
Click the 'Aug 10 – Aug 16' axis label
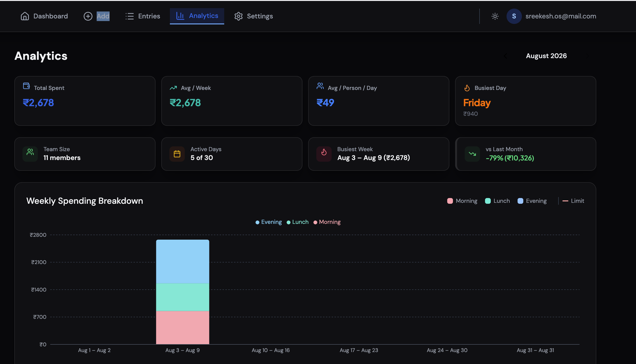coord(271,350)
